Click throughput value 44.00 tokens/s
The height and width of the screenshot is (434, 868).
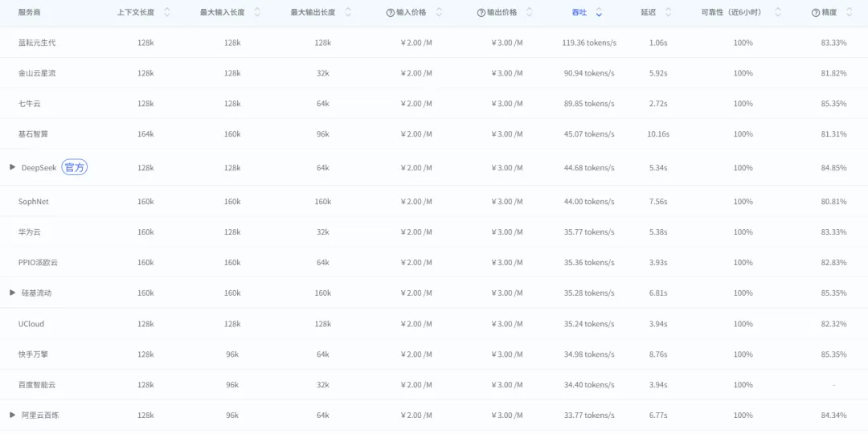click(x=590, y=202)
